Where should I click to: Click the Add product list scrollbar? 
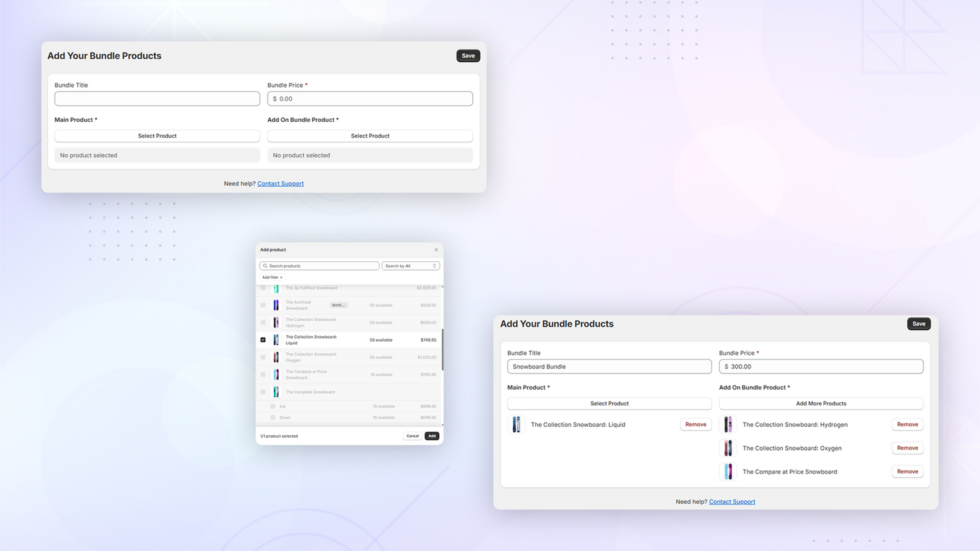tap(442, 349)
